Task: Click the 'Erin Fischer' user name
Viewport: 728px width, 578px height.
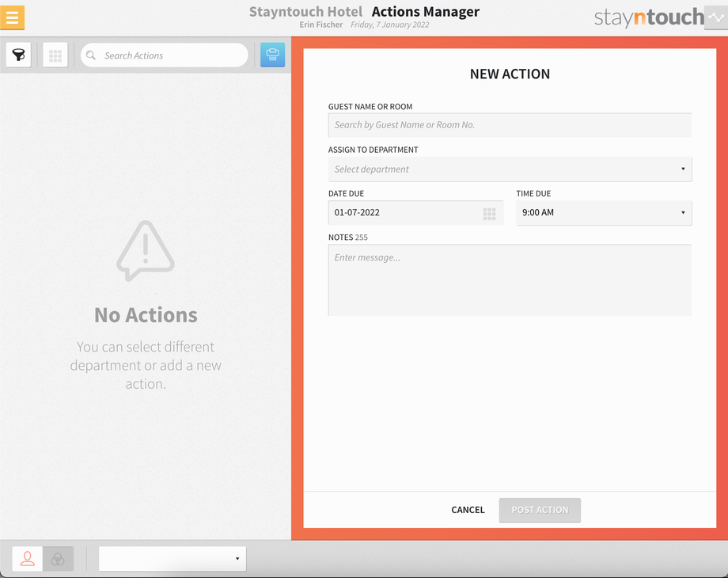Action: (x=320, y=25)
